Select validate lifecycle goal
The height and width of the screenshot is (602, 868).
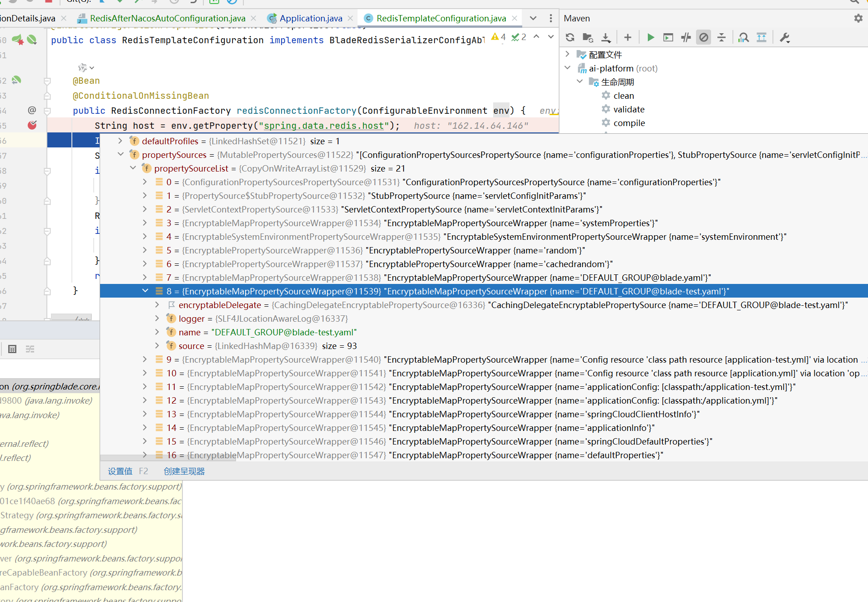pyautogui.click(x=629, y=109)
